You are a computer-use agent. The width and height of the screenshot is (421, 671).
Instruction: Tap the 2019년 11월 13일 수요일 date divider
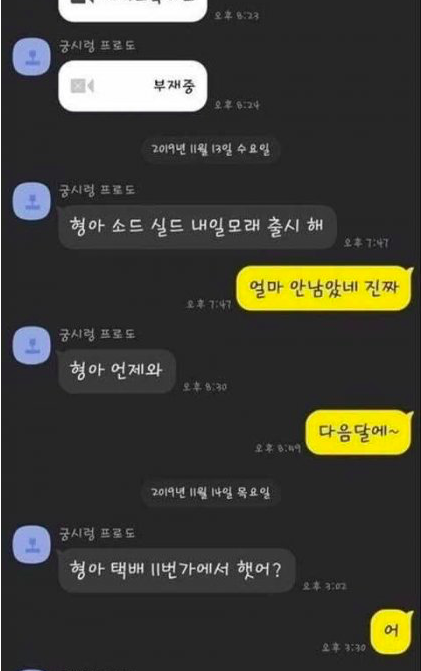pos(210,150)
